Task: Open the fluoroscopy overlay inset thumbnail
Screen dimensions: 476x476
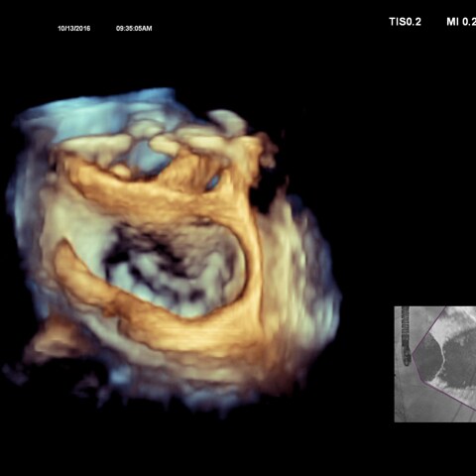Action: tap(435, 364)
